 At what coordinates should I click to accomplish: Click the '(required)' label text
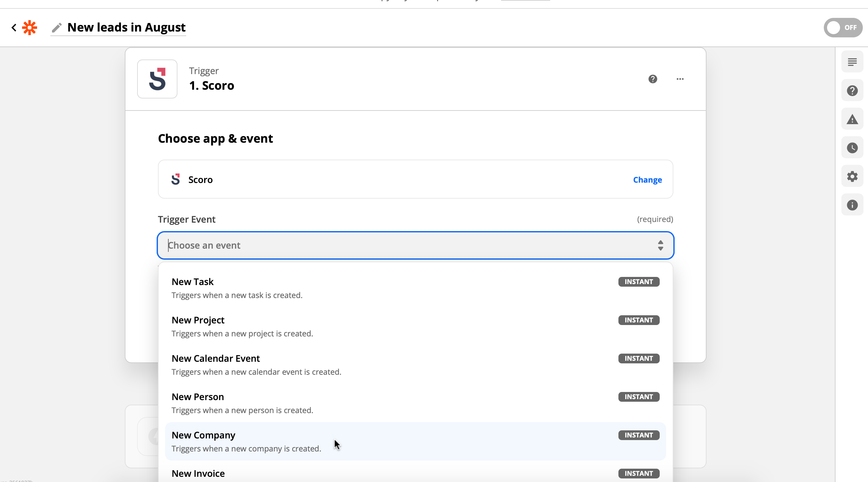click(655, 219)
